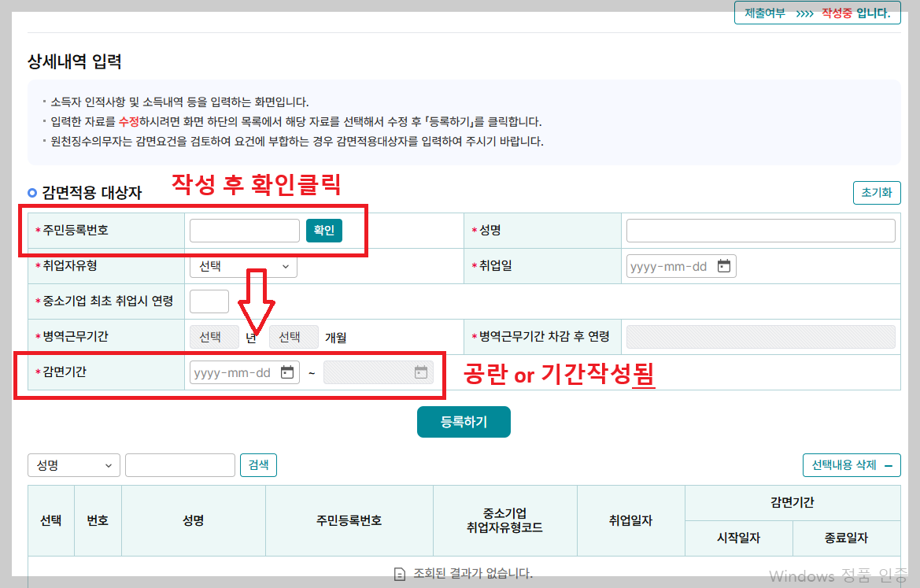This screenshot has width=920, height=588.
Task: Click the 확인 button next to 주민등록번호
Action: pyautogui.click(x=323, y=230)
